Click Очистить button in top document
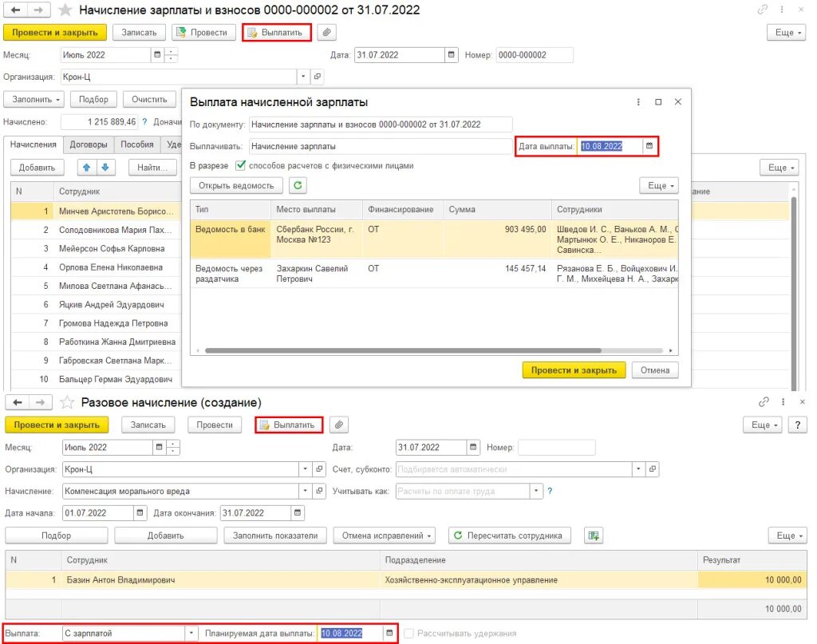 point(149,99)
